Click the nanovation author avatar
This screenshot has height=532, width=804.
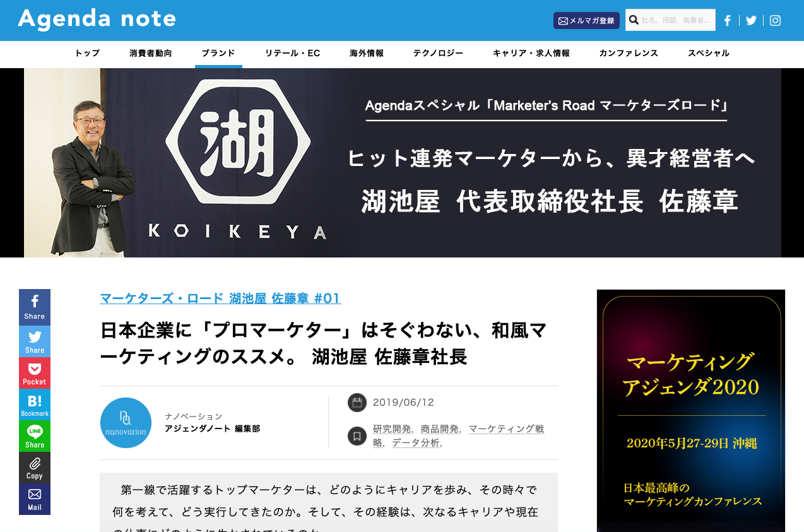pos(126,423)
